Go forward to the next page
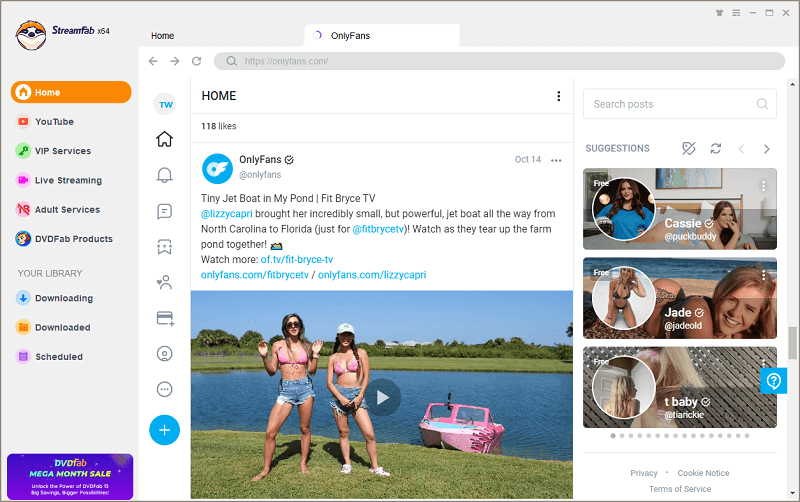Image resolution: width=800 pixels, height=502 pixels. [175, 61]
